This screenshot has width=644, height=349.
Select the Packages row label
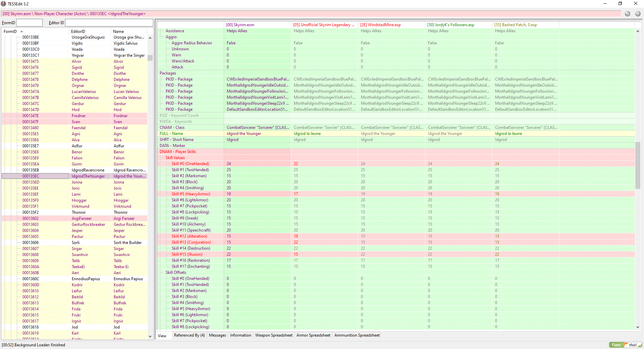tap(168, 73)
